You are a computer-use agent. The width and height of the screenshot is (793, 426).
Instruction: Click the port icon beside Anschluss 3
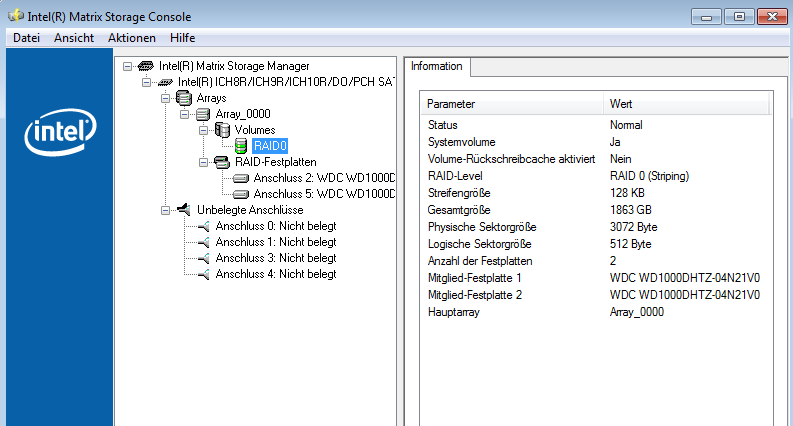pos(203,259)
